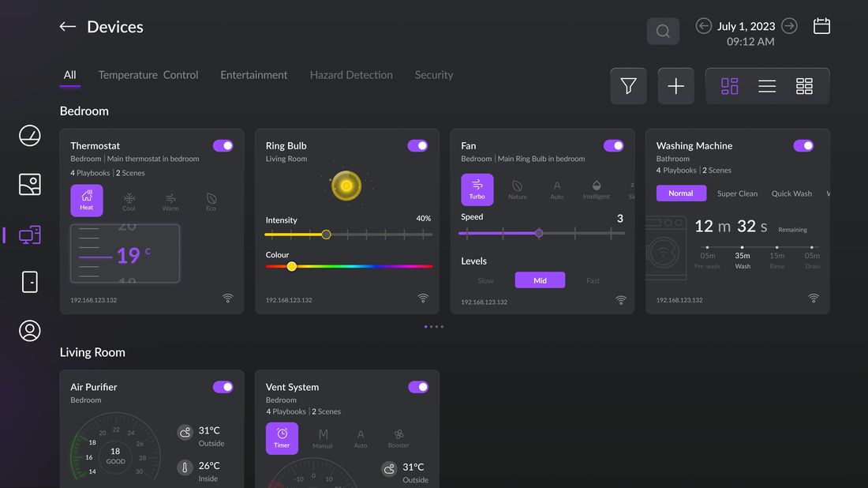Open the calendar icon

coord(821,26)
